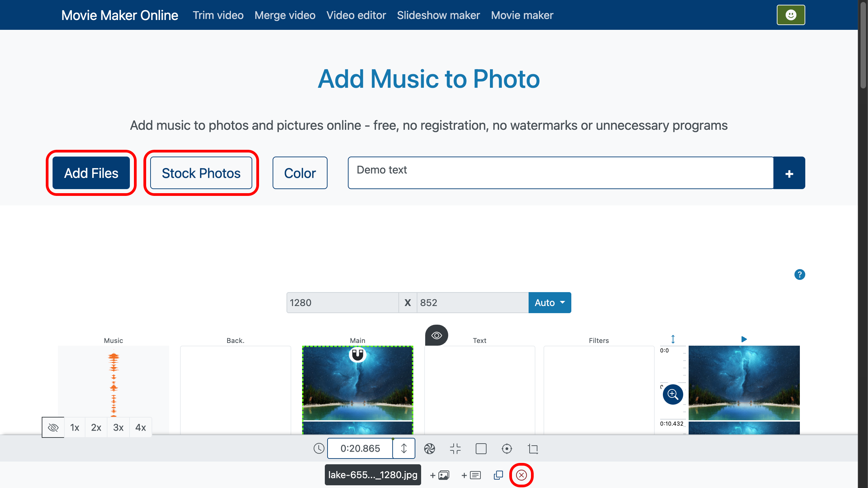The width and height of the screenshot is (868, 488).
Task: Click the up-down arrow beside duration field
Action: tap(403, 448)
